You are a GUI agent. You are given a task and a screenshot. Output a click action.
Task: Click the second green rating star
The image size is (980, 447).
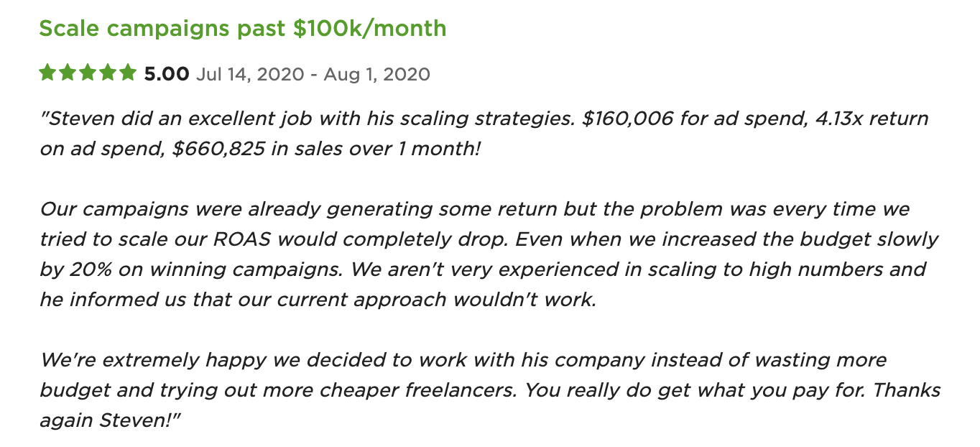[68, 73]
